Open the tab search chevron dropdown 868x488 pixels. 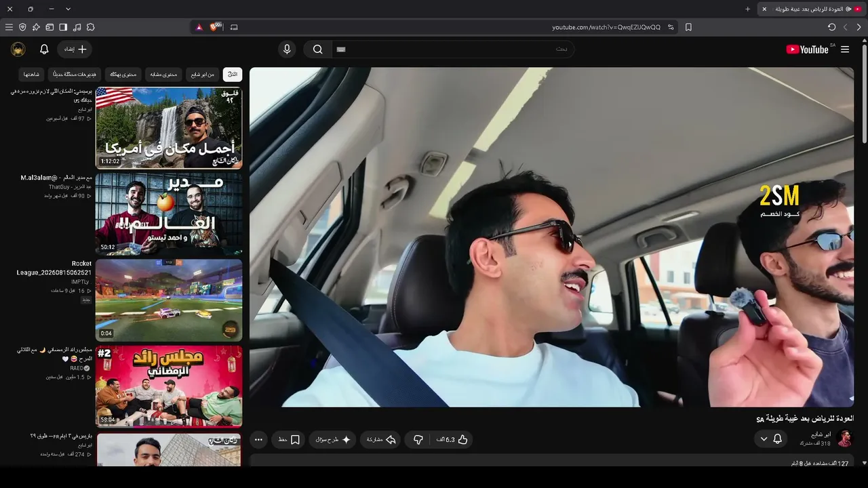[68, 9]
